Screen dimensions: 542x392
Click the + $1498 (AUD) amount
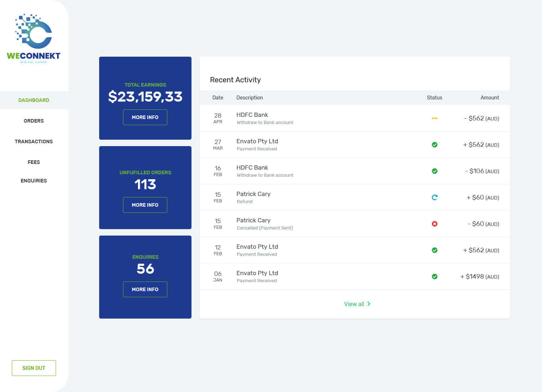point(480,277)
